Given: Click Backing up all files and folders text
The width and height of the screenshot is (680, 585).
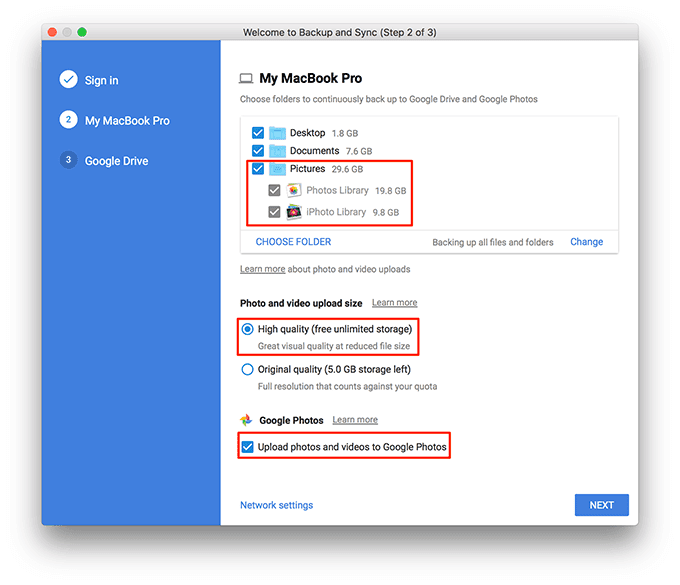Looking at the screenshot, I should tap(493, 242).
